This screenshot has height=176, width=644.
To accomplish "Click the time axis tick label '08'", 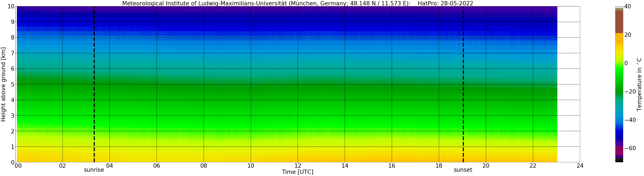I will coord(204,166).
